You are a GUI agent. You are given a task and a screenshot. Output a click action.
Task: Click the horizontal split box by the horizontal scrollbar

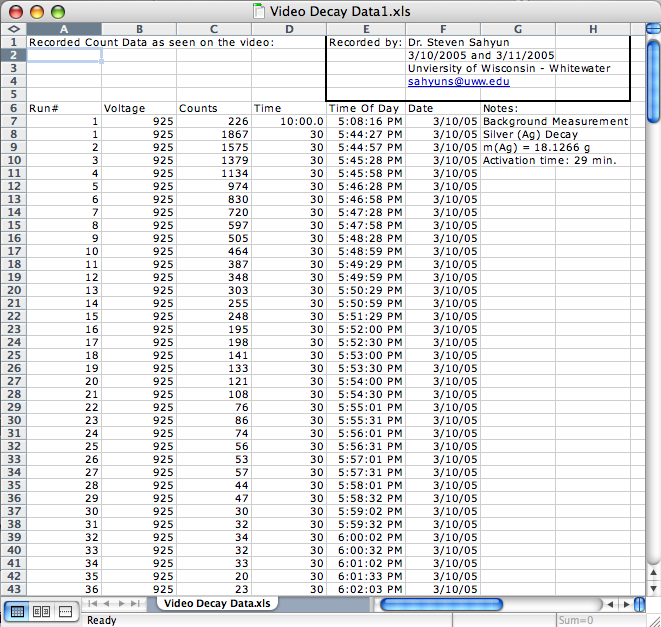click(x=640, y=604)
